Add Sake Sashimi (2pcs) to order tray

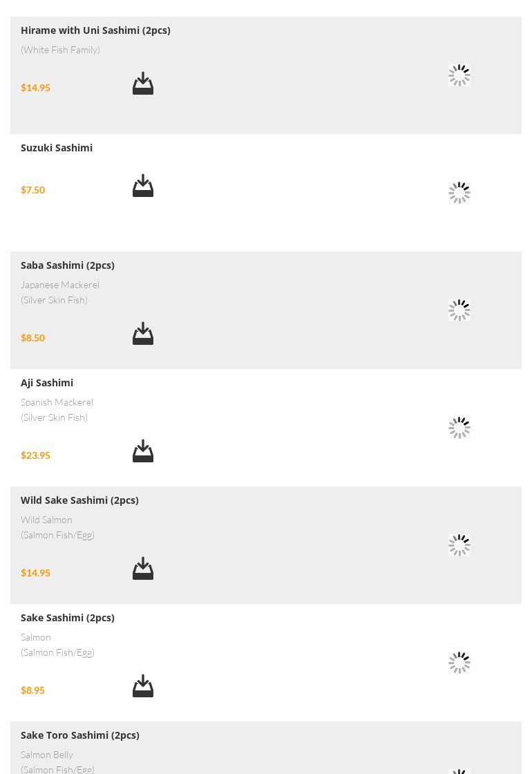[142, 686]
